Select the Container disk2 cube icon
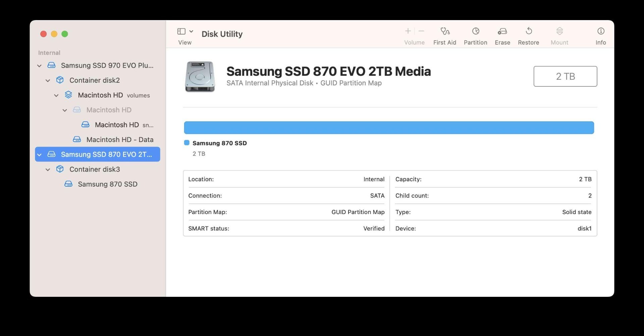The width and height of the screenshot is (644, 336). pyautogui.click(x=60, y=80)
